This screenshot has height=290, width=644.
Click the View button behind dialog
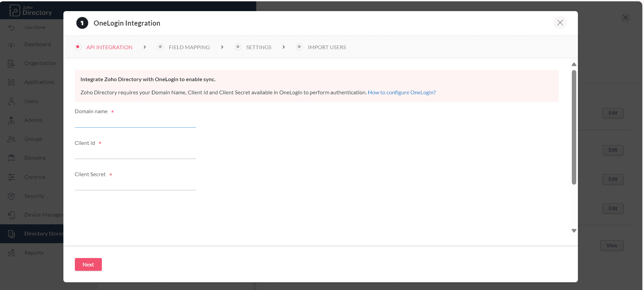(x=612, y=246)
